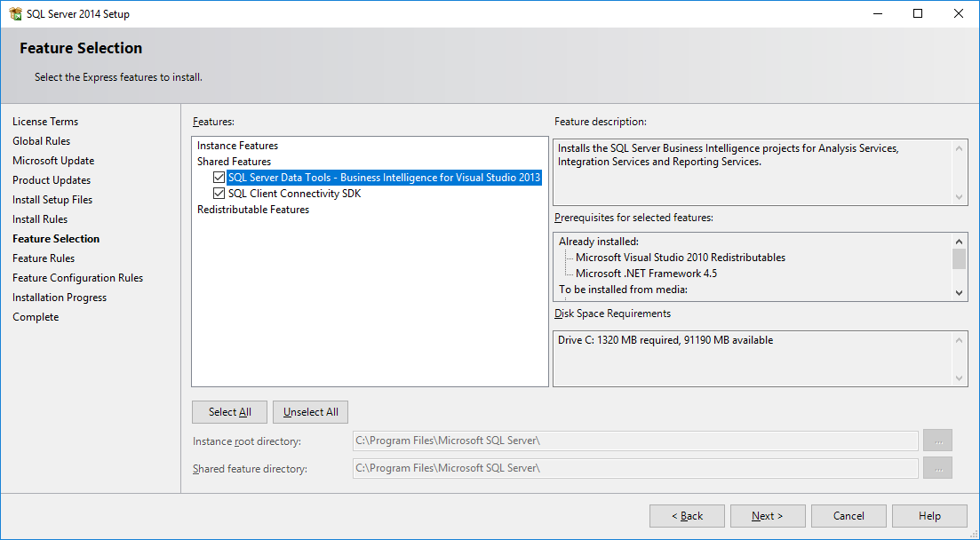Click disk space scroll up arrow

959,340
